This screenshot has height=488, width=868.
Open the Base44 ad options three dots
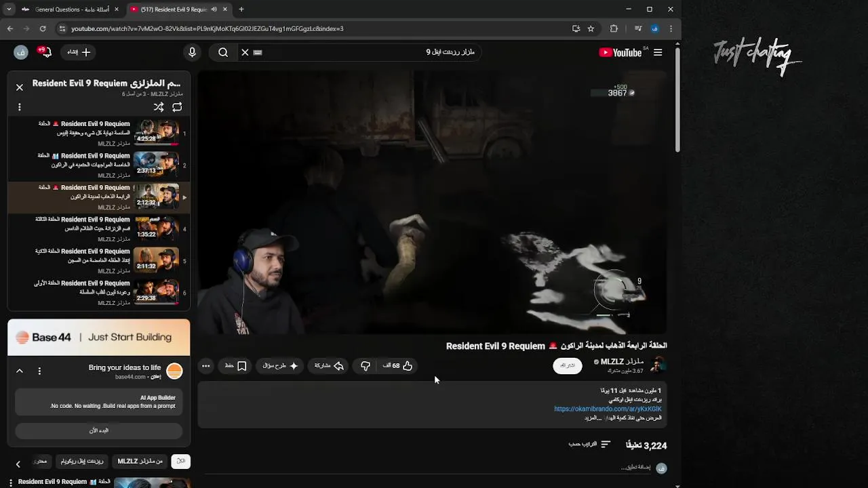coord(39,371)
